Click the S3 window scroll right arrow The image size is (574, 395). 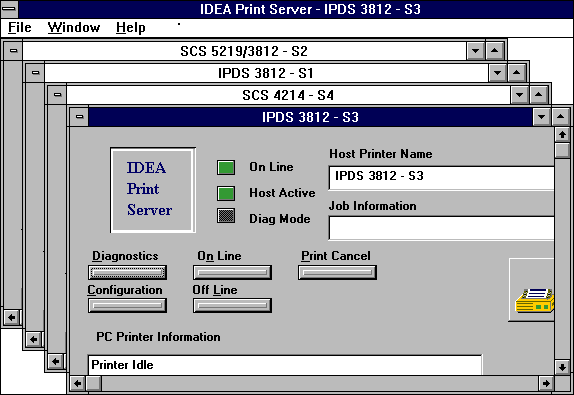(x=547, y=384)
